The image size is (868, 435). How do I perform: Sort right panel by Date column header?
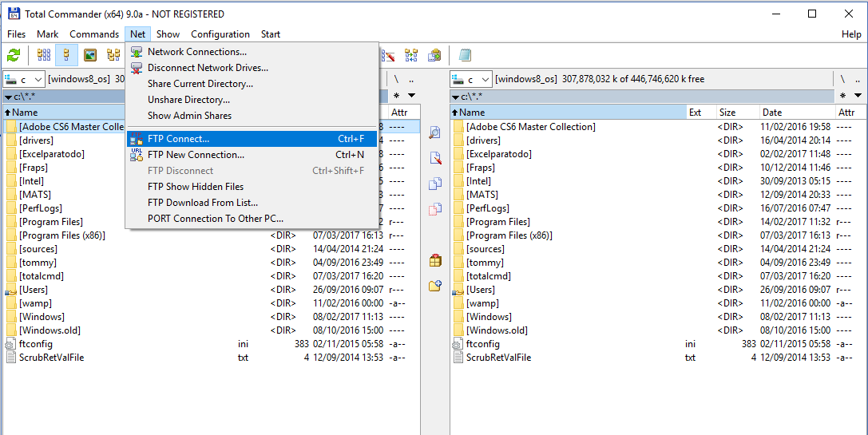pyautogui.click(x=796, y=113)
